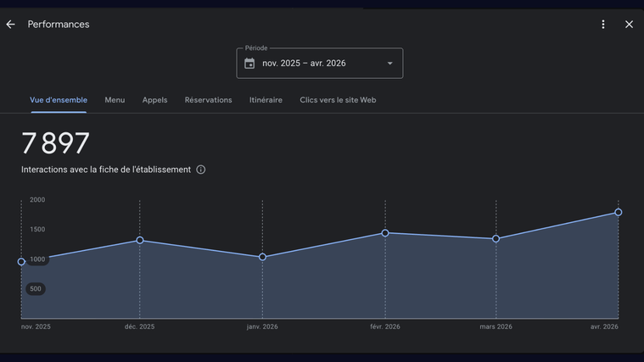Expand the Période dropdown arrow
The width and height of the screenshot is (644, 362).
coord(390,64)
